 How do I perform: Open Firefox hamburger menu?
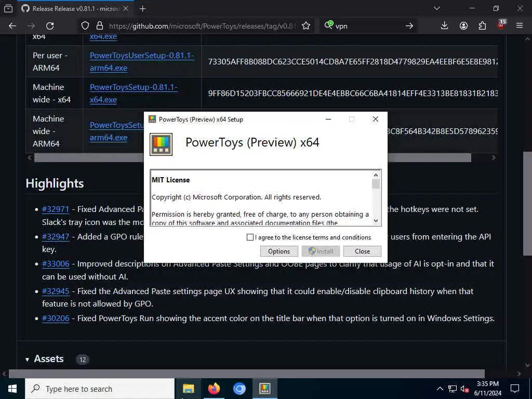520,26
